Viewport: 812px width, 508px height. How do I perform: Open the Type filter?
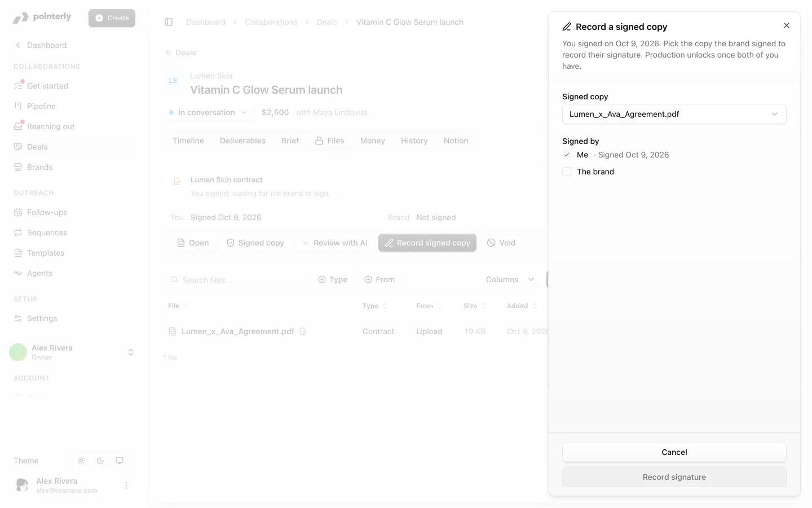(x=333, y=279)
